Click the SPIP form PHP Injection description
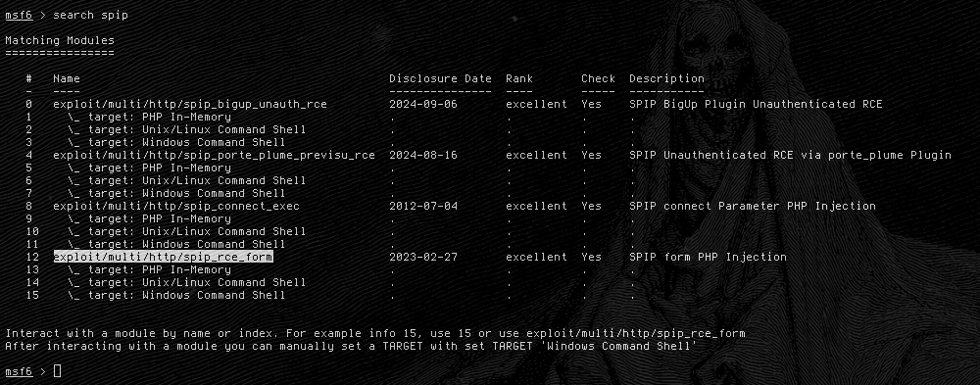980x385 pixels. tap(709, 257)
